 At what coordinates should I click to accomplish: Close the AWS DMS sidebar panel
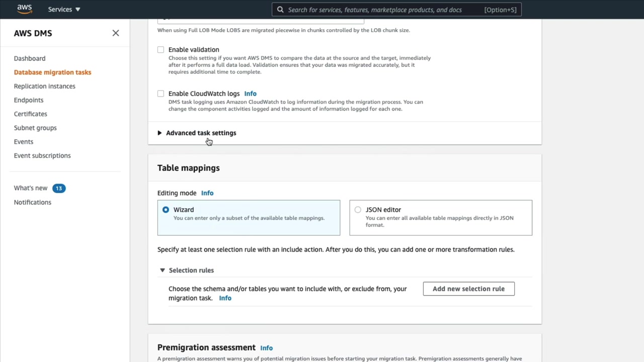coord(116,33)
